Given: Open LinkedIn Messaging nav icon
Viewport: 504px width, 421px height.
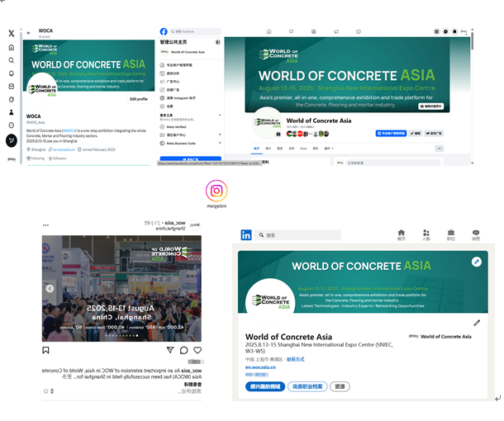Looking at the screenshot, I should [x=476, y=235].
